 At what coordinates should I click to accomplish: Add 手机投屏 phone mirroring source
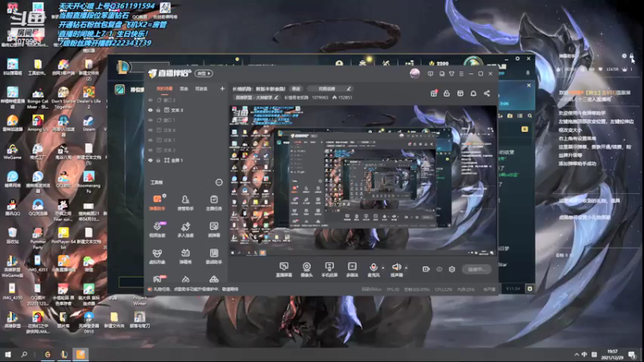pyautogui.click(x=329, y=269)
